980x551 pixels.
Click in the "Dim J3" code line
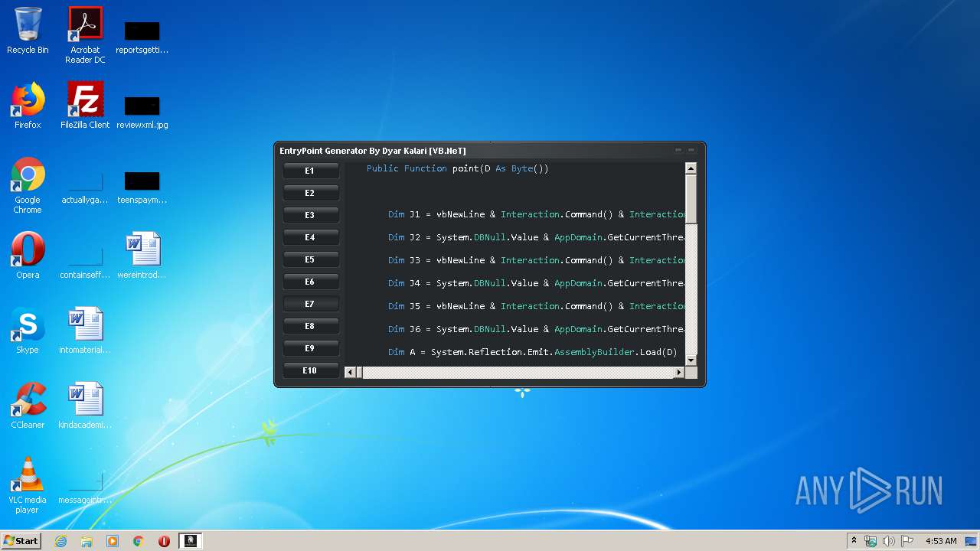(x=536, y=260)
